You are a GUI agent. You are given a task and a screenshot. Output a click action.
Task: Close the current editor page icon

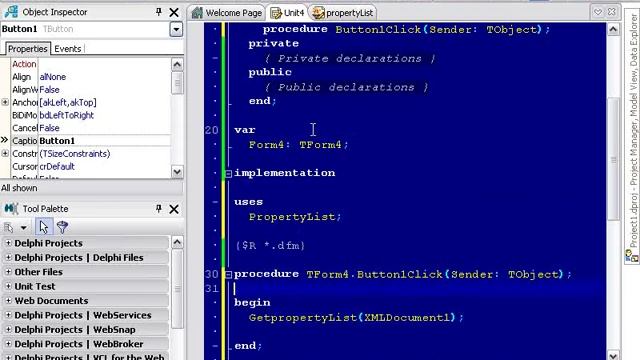[611, 12]
